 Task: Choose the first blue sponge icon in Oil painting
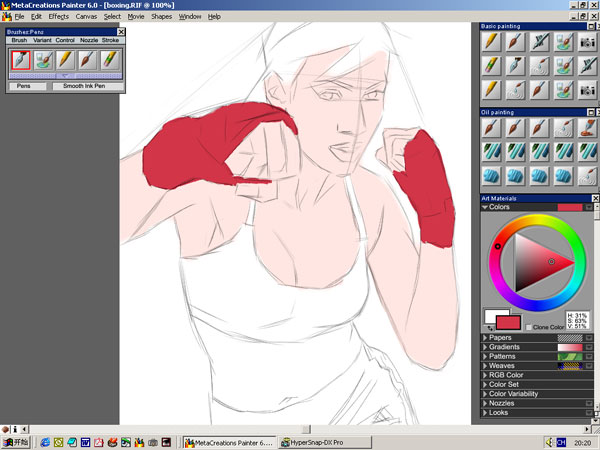pyautogui.click(x=491, y=175)
